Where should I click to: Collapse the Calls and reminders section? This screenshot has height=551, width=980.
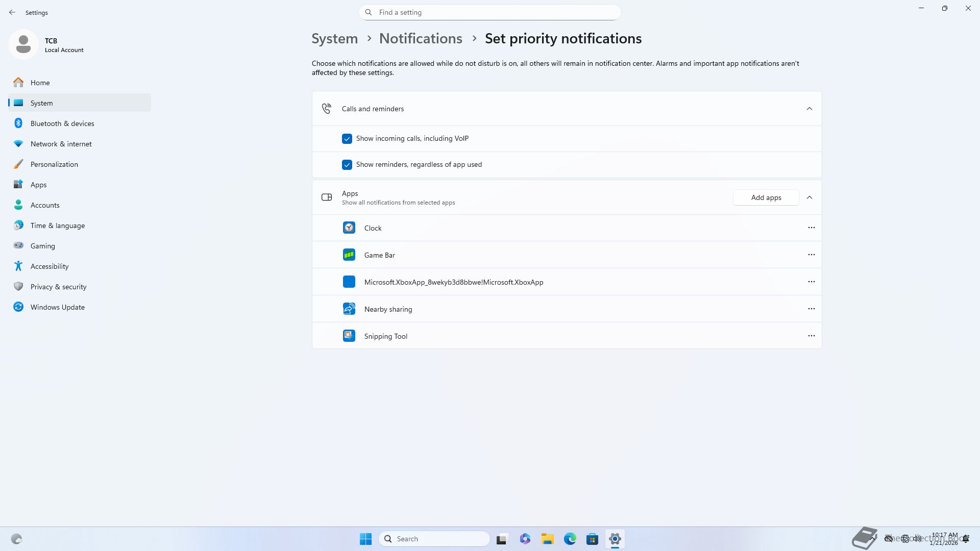pyautogui.click(x=809, y=109)
